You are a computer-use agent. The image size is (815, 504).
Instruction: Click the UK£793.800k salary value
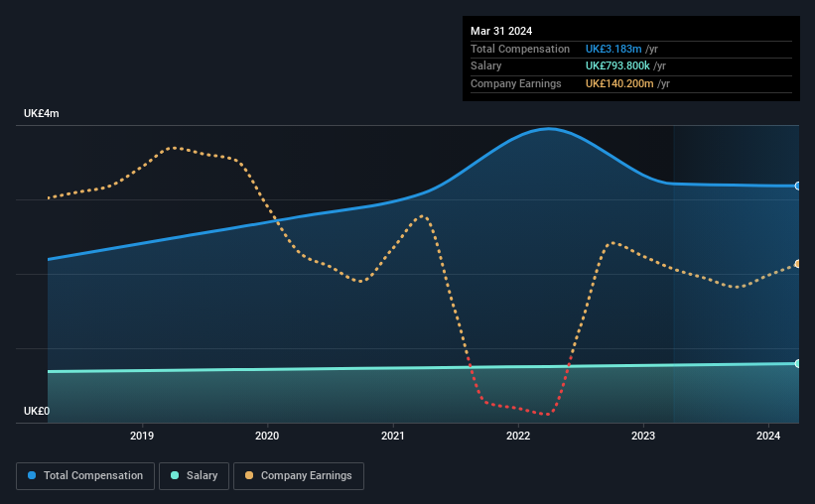point(617,66)
